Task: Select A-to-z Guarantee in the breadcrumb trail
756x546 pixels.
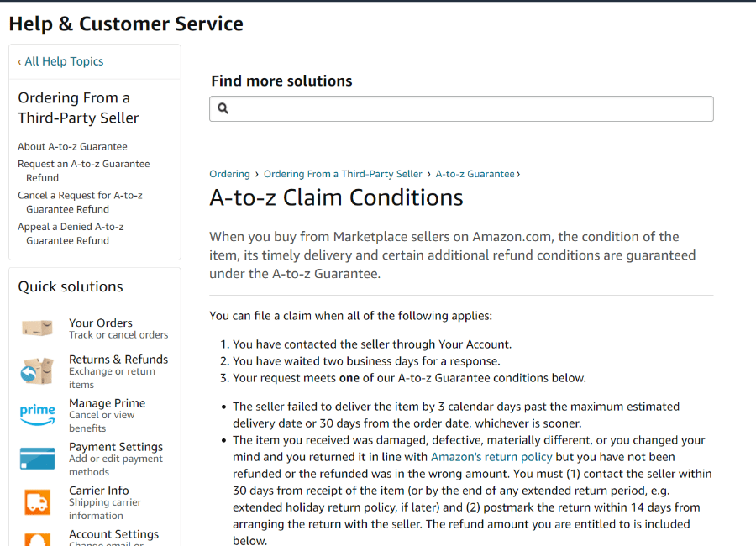Action: click(475, 174)
